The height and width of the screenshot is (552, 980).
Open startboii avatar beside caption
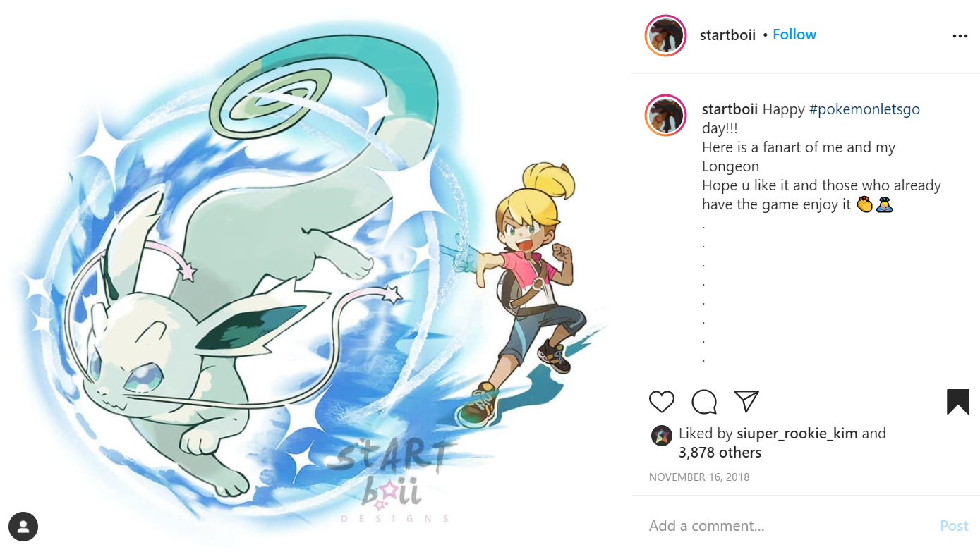click(x=665, y=115)
